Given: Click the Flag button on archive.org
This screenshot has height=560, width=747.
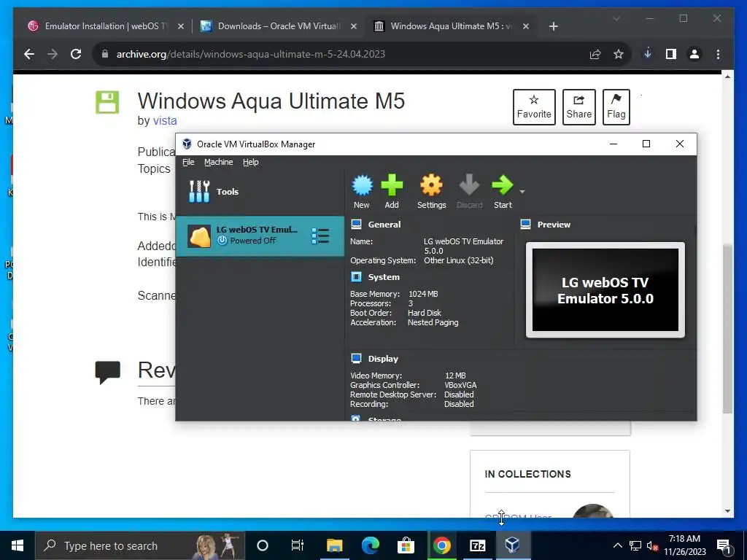Looking at the screenshot, I should click(616, 107).
